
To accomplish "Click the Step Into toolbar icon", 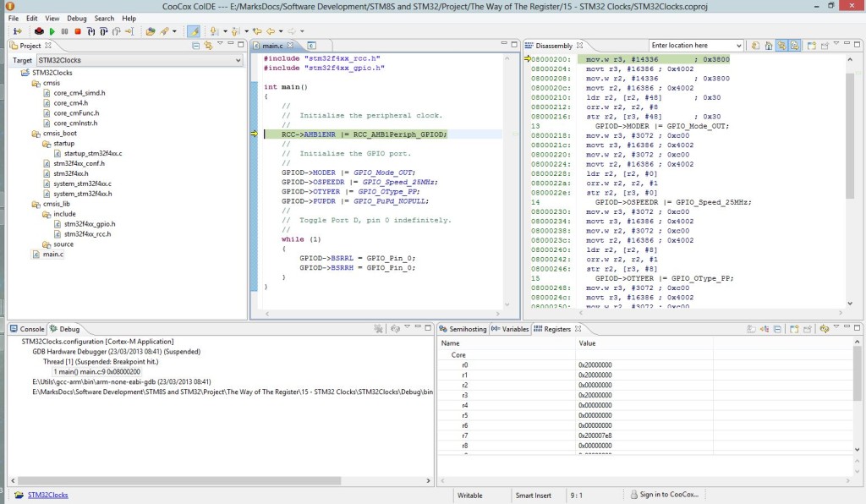I will coord(90,31).
